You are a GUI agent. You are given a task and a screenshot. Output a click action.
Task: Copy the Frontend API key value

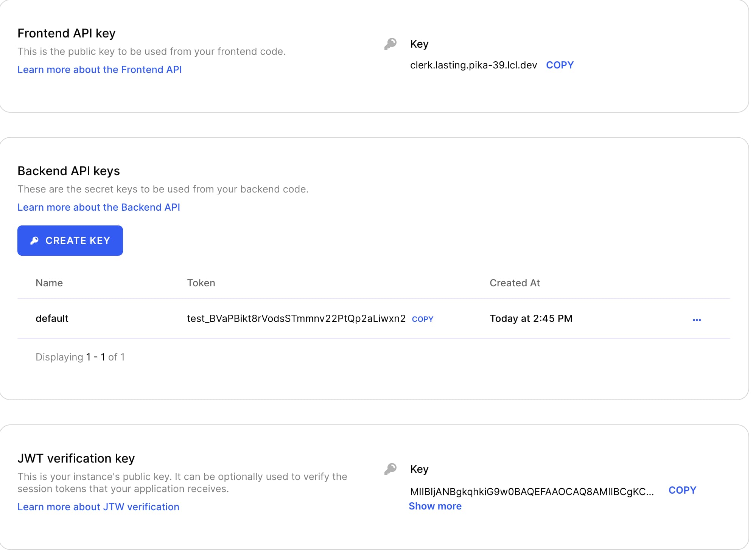tap(560, 65)
